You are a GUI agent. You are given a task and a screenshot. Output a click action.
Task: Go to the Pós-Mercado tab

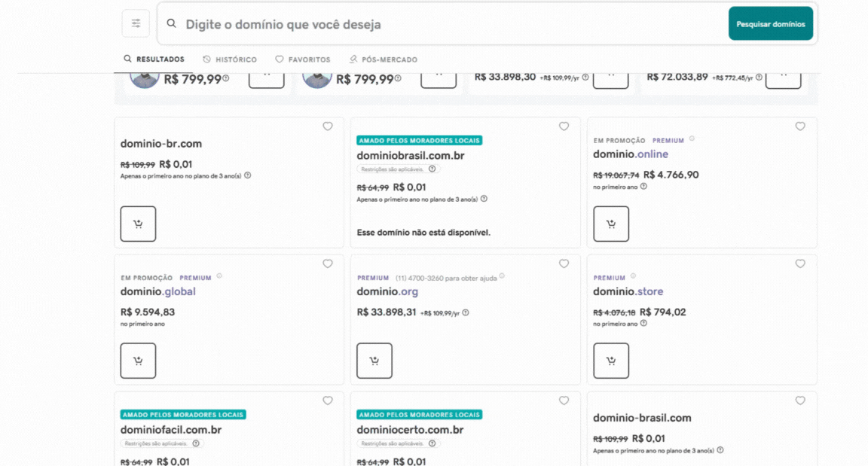[383, 59]
